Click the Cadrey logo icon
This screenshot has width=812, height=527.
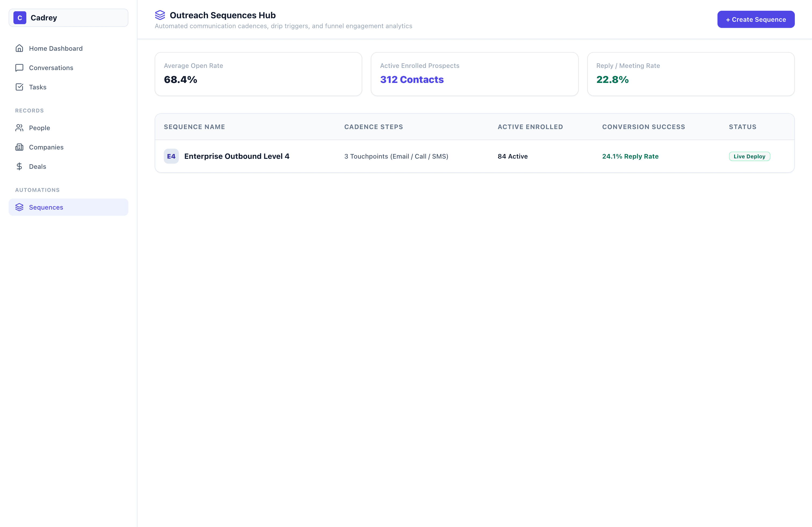20,18
